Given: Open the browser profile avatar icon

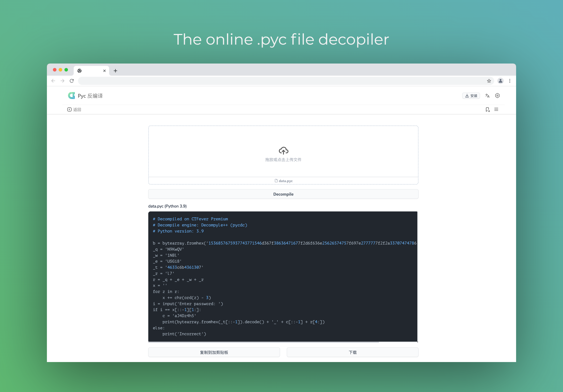Looking at the screenshot, I should coord(500,81).
